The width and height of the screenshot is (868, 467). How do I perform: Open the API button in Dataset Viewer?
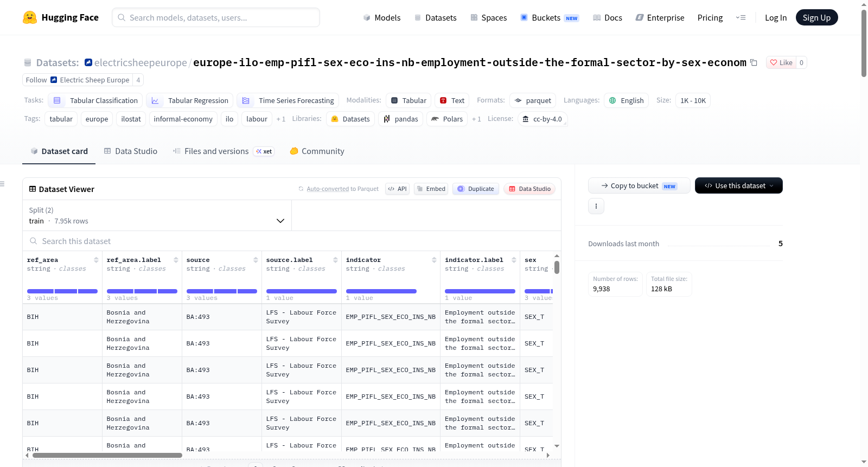click(x=397, y=189)
